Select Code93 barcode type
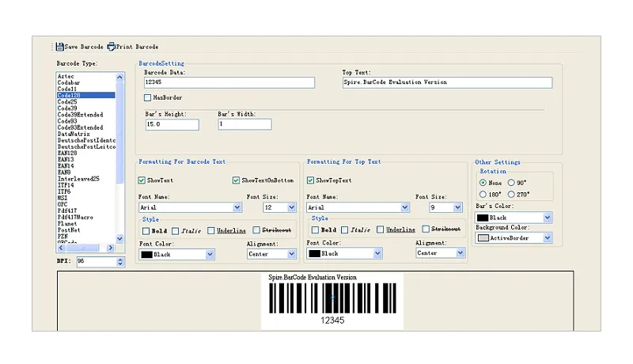Screen dimensions: 633x364 [86, 121]
